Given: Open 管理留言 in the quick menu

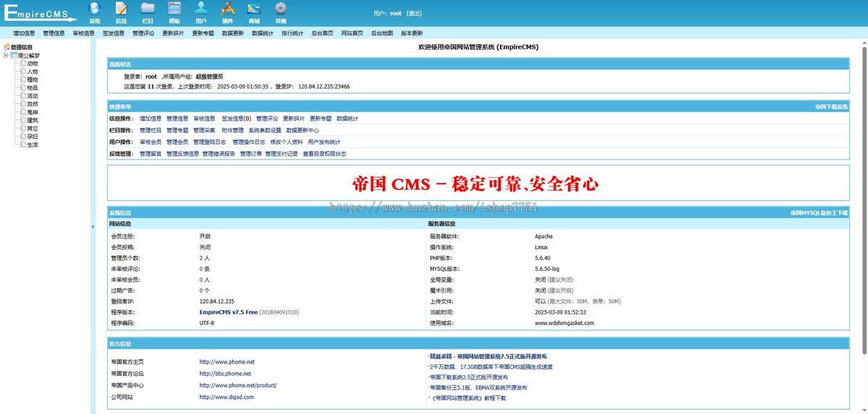Looking at the screenshot, I should pos(150,154).
